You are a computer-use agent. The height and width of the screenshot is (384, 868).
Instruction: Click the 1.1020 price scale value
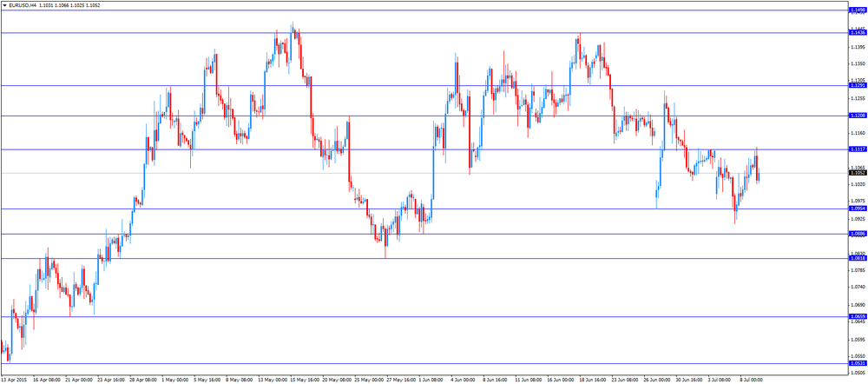point(858,184)
